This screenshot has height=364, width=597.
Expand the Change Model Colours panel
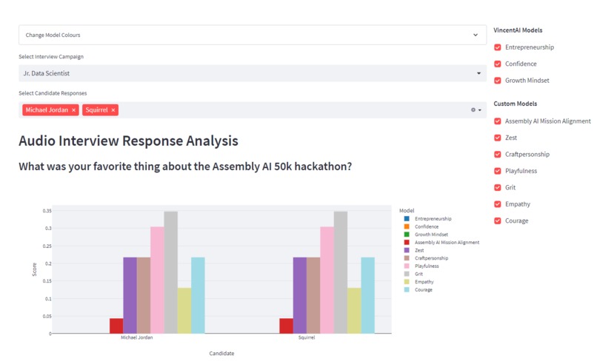(x=253, y=35)
